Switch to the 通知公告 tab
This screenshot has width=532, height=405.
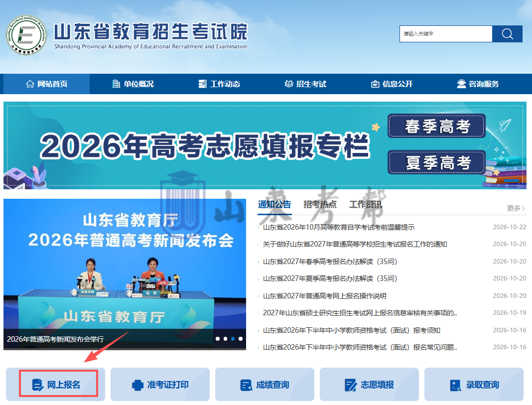[274, 205]
